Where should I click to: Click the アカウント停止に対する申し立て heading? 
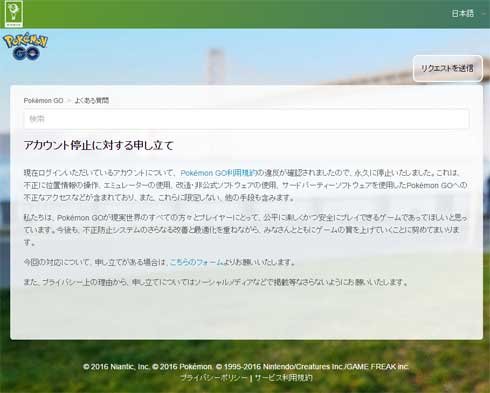click(x=99, y=145)
